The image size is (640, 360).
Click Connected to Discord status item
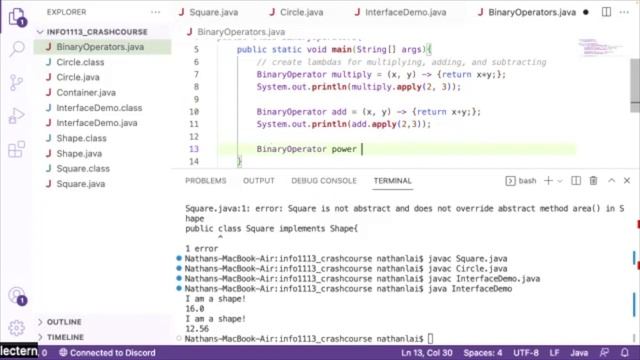[x=107, y=353]
